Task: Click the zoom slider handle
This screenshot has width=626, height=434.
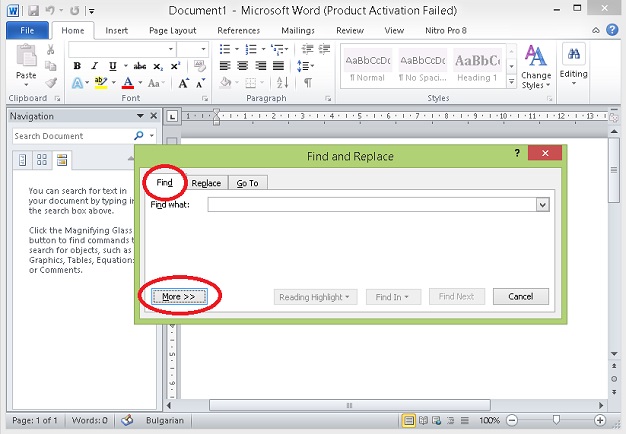Action: pyautogui.click(x=556, y=421)
